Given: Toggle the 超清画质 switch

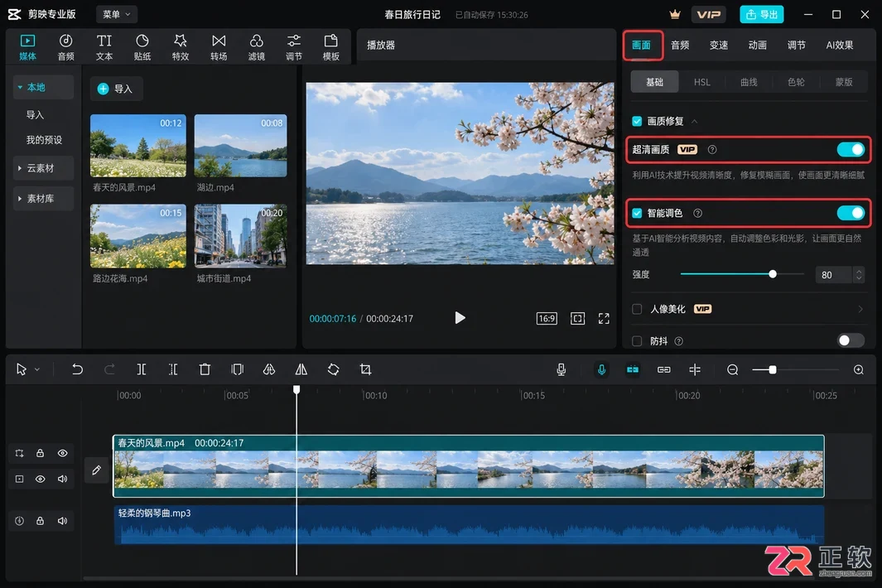Looking at the screenshot, I should (x=850, y=149).
